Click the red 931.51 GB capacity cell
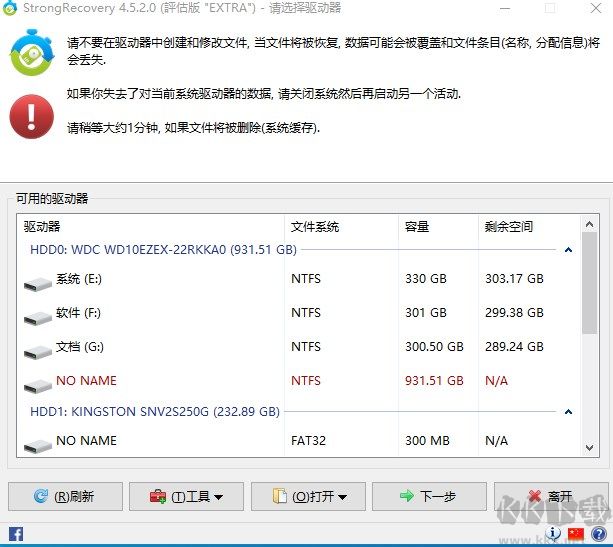Viewport: 613px width, 547px height. [x=434, y=381]
